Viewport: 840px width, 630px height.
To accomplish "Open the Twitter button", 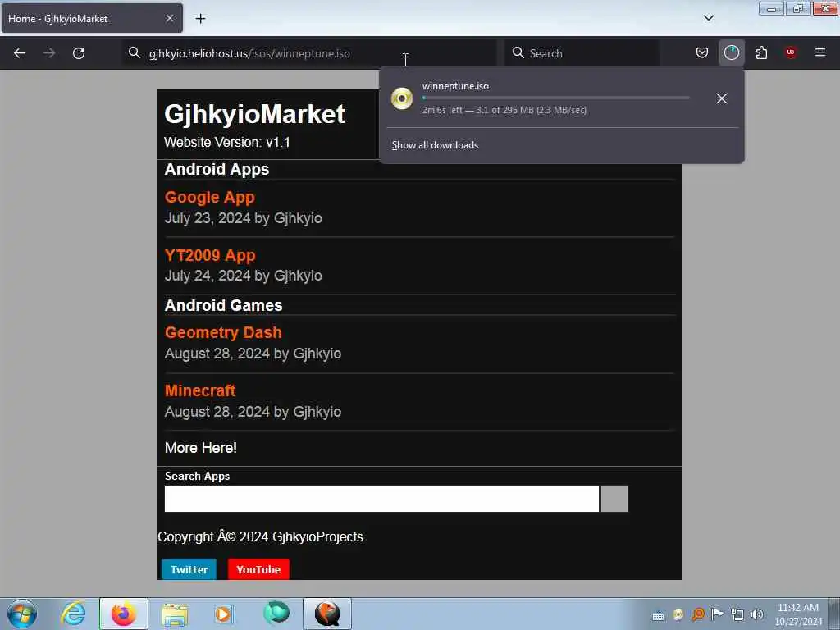I will (189, 569).
